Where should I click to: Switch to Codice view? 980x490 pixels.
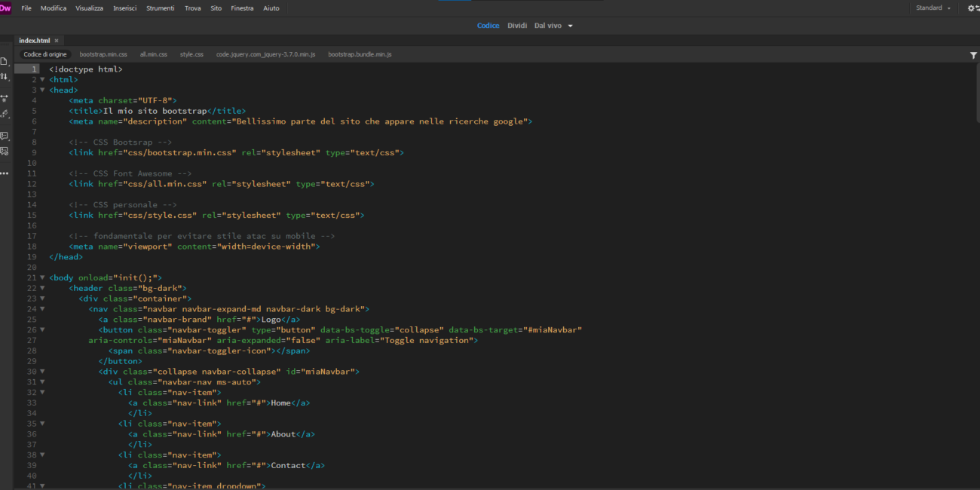(x=488, y=26)
